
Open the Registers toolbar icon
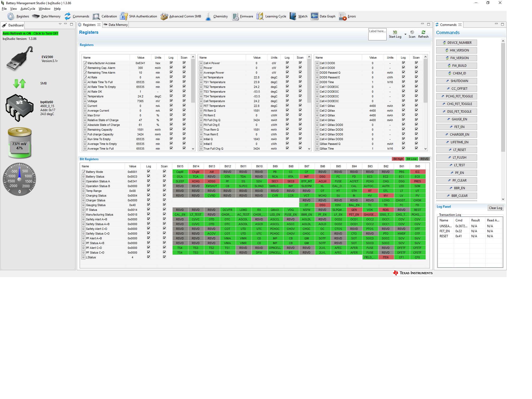coord(18,16)
